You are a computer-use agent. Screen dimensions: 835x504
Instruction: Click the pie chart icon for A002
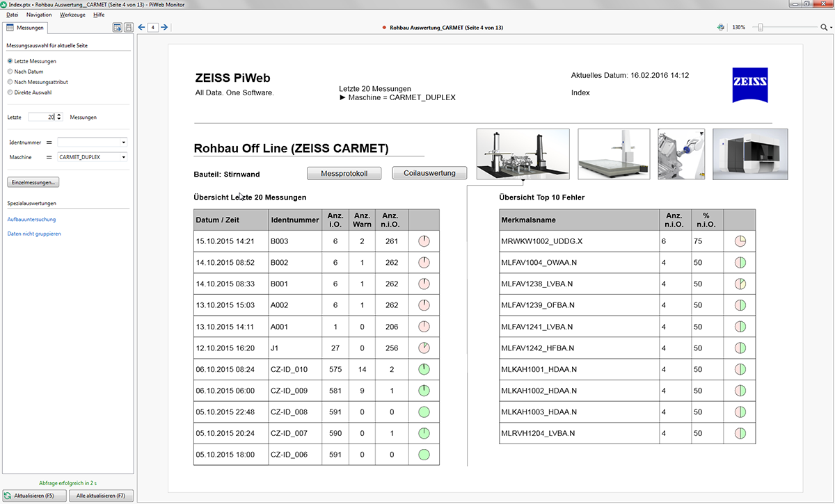pyautogui.click(x=424, y=305)
